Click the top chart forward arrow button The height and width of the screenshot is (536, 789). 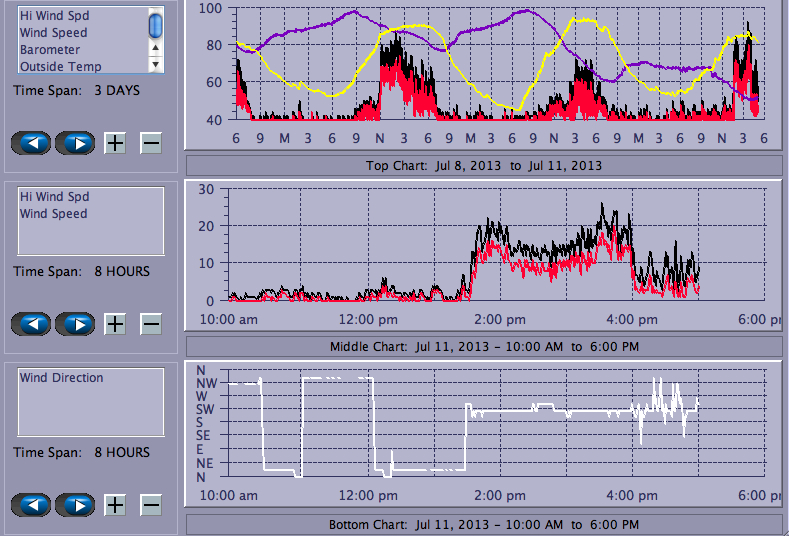(x=75, y=143)
